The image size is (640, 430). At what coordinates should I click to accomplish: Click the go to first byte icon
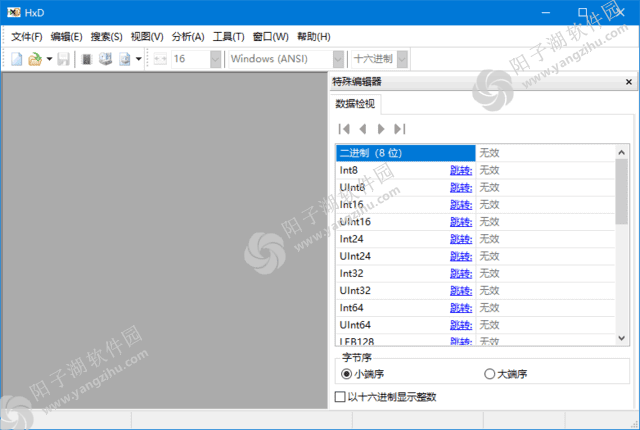(x=344, y=129)
